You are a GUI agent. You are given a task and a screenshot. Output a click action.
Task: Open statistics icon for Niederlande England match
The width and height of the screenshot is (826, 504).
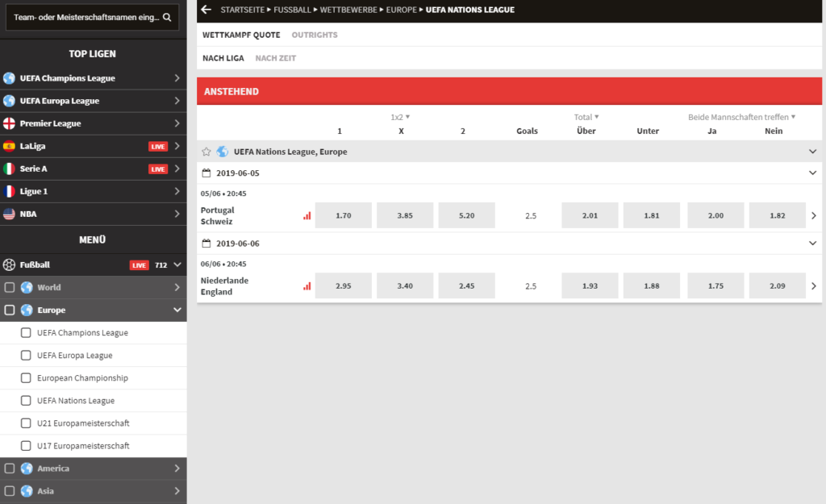pos(307,286)
